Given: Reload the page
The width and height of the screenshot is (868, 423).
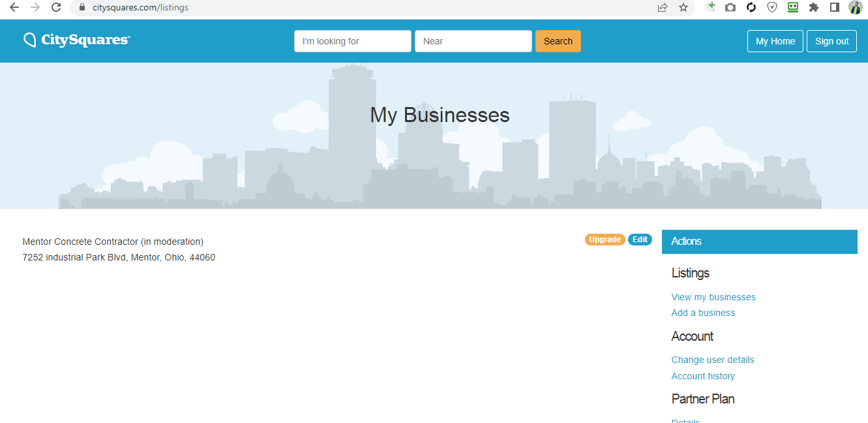Looking at the screenshot, I should 56,8.
